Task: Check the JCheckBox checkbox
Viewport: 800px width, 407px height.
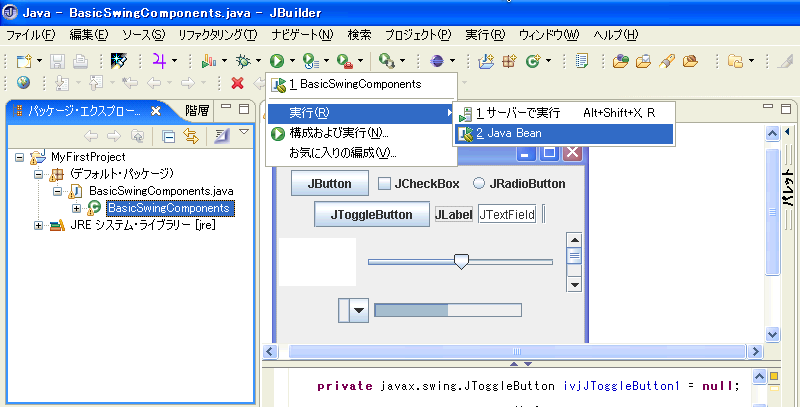Action: 383,184
